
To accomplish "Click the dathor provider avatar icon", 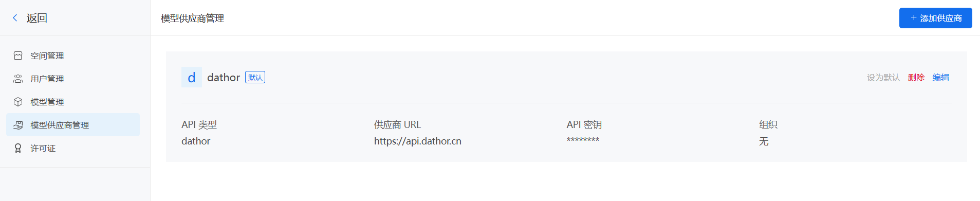I will click(x=192, y=77).
